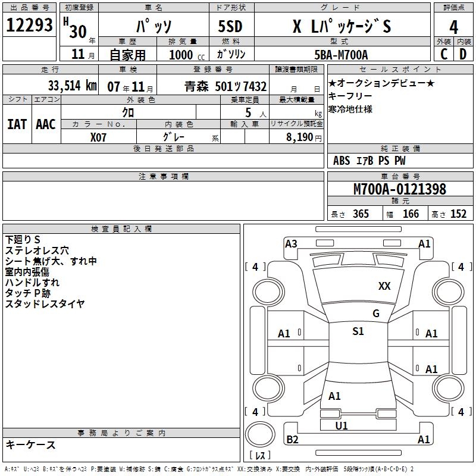
Task: Select the first registration year H30
Action: tap(75, 28)
